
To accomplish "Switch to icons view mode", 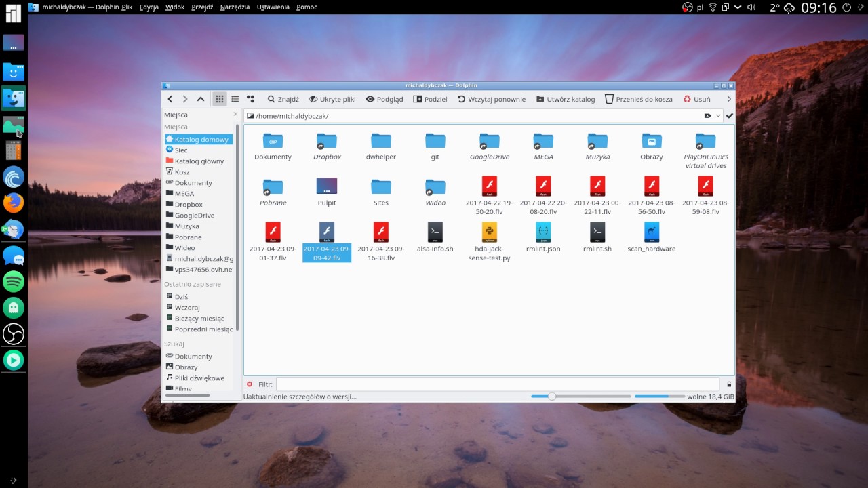I will [x=220, y=99].
